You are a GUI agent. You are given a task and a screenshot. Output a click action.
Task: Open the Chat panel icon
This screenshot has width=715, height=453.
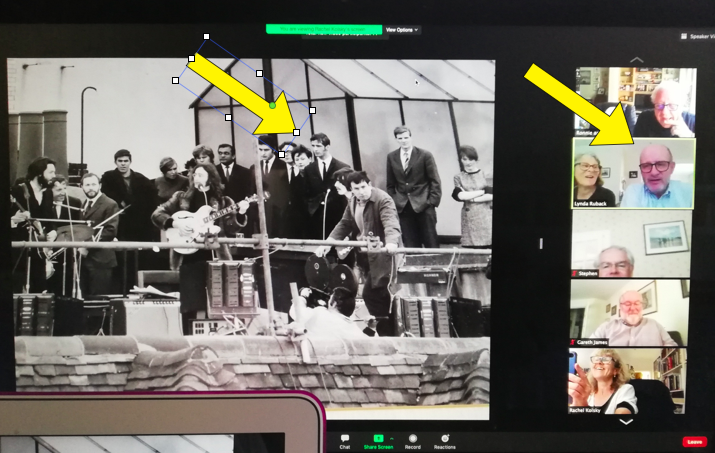point(345,438)
